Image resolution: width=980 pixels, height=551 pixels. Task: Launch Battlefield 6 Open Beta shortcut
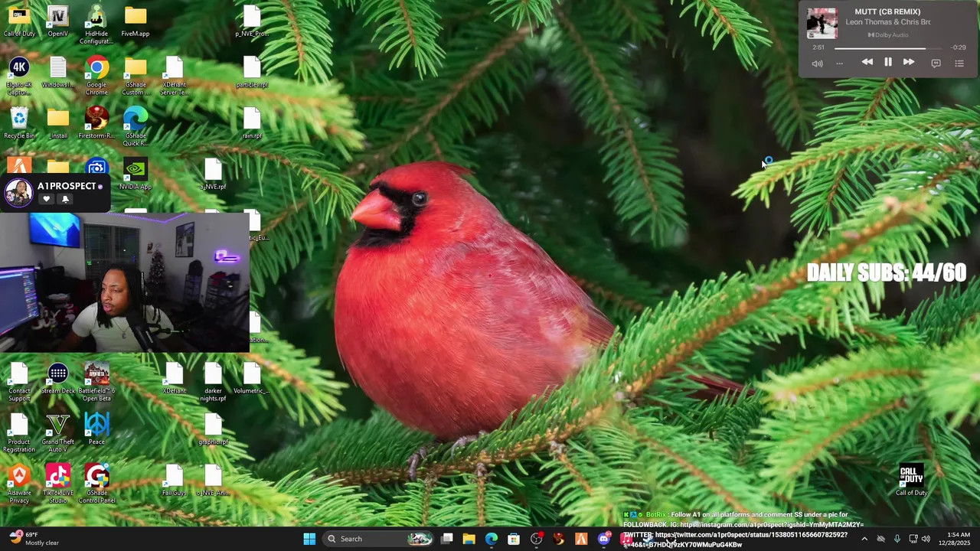tap(96, 382)
